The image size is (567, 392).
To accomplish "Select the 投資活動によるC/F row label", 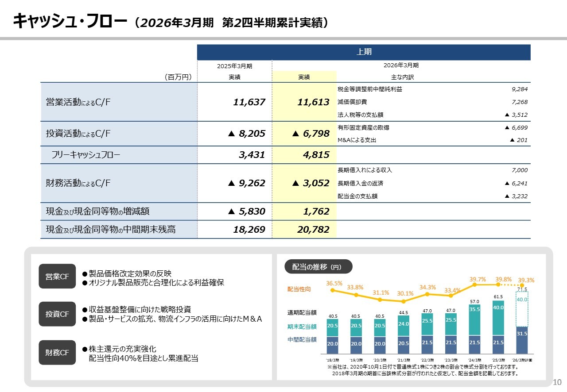I will 78,133.
